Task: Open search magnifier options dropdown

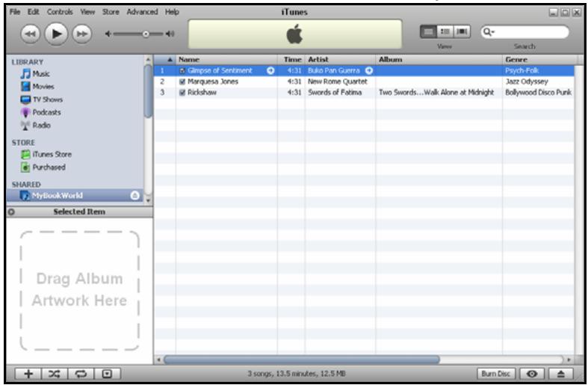Action: (489, 32)
